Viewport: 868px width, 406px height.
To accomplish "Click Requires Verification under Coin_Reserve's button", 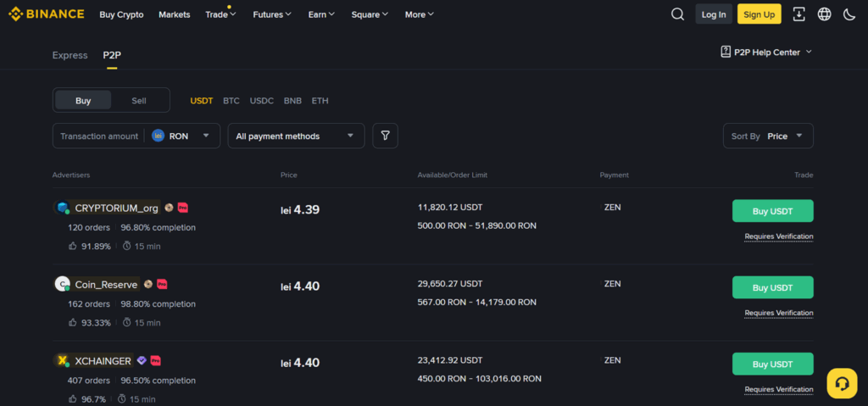I will [x=779, y=313].
